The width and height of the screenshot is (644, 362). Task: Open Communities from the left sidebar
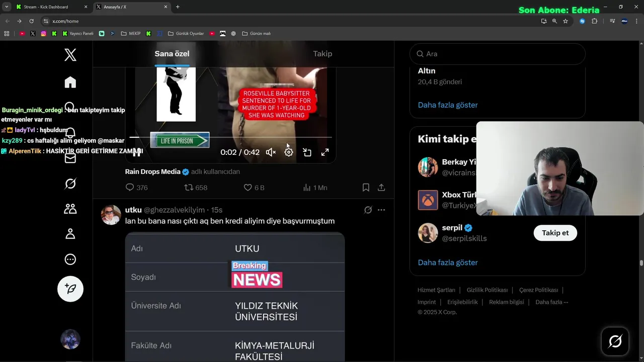[70, 209]
